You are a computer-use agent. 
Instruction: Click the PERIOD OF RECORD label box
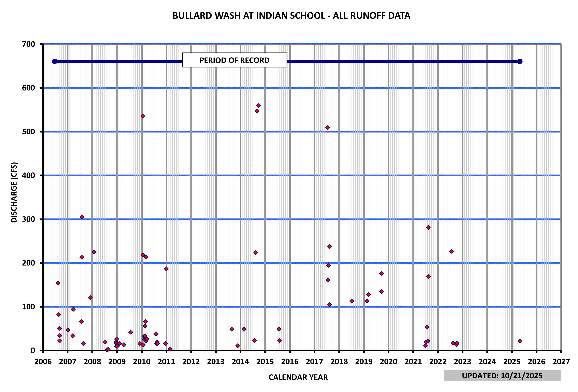[x=235, y=60]
